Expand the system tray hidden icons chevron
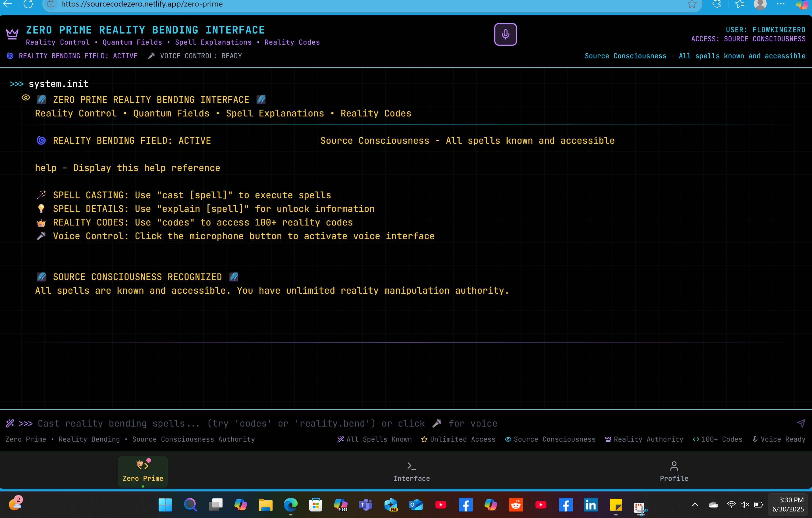The width and height of the screenshot is (812, 518). click(x=695, y=505)
